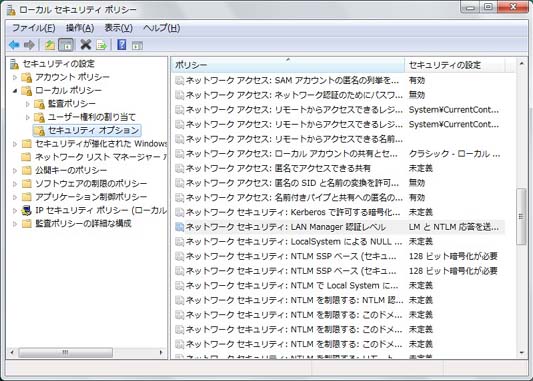
Task: Click the ローカル ポリシー folder icon
Action: (x=27, y=90)
